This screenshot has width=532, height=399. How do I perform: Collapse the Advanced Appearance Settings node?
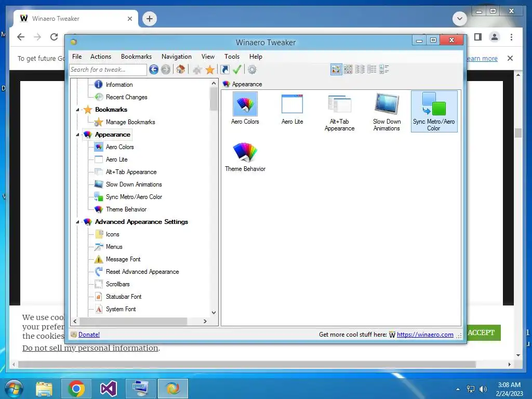click(x=78, y=222)
